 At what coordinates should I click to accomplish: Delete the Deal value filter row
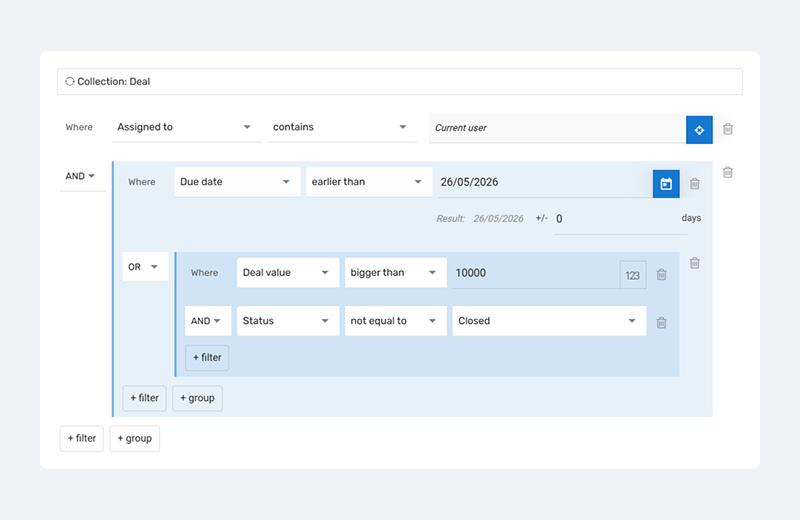click(662, 274)
